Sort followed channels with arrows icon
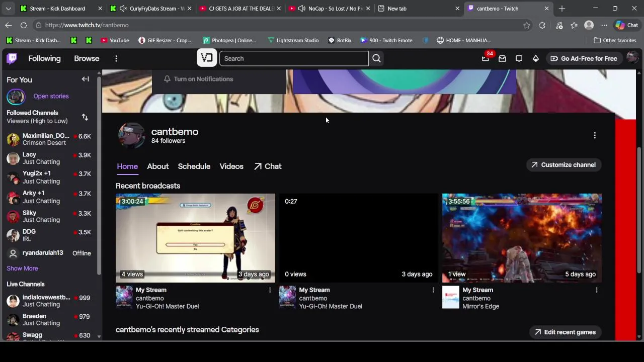Image resolution: width=644 pixels, height=362 pixels. (85, 117)
